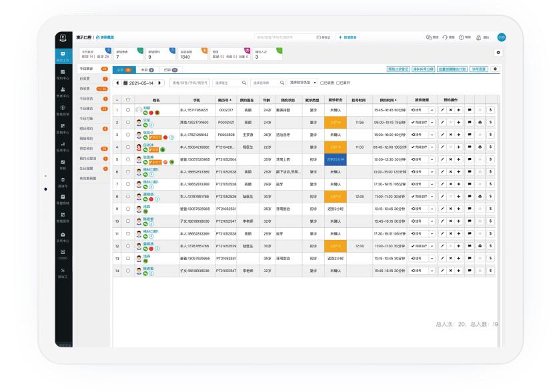Expand the visit process dropdown arrow in row 5

(x=432, y=159)
